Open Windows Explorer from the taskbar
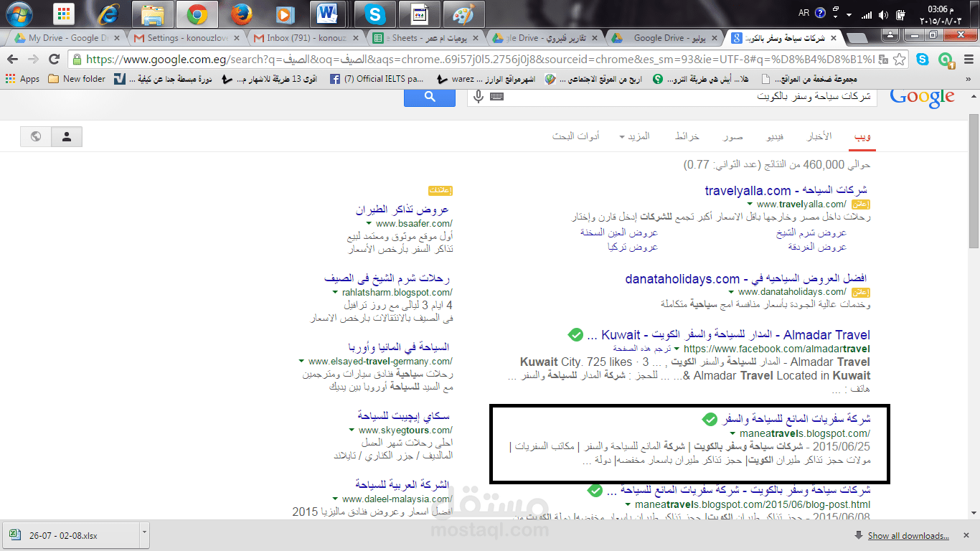This screenshot has width=980, height=551. [153, 14]
